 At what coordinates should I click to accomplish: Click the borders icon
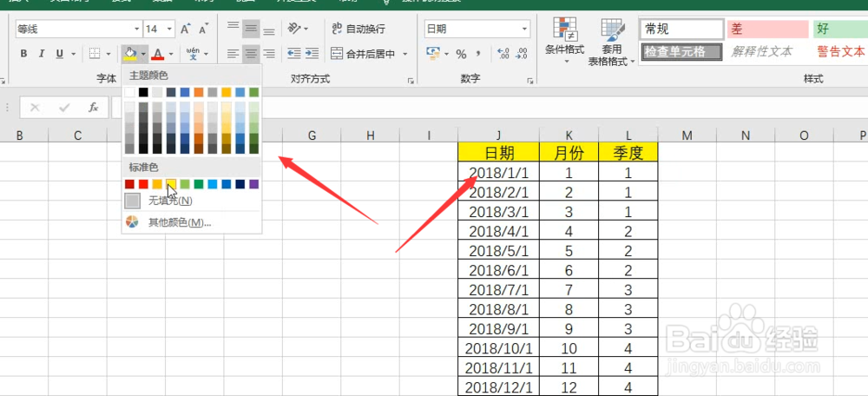click(x=95, y=54)
